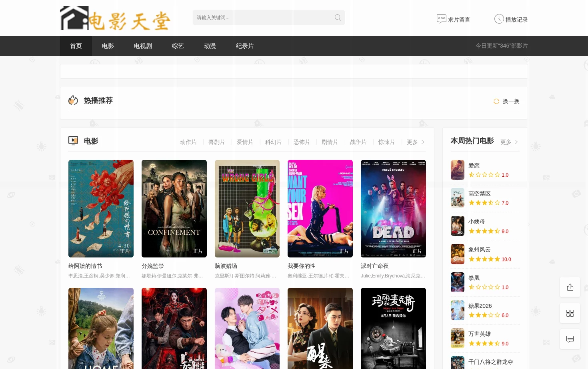Click the 电影天堂 site logo
The image size is (588, 369).
tap(115, 18)
